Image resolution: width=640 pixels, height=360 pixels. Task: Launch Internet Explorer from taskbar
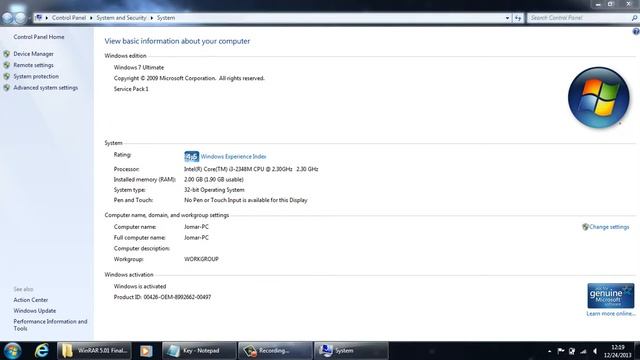pos(41,351)
